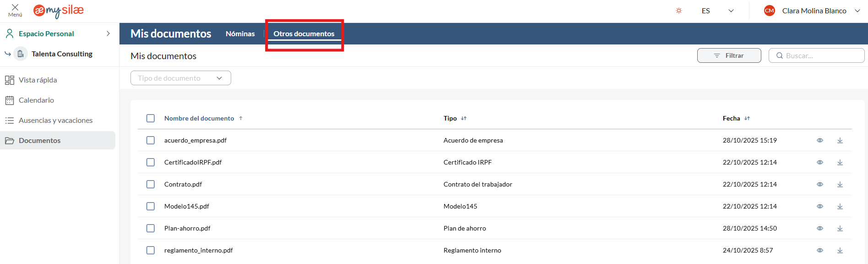Download the Plan-ahorro.pdf document
The image size is (868, 264).
click(840, 228)
